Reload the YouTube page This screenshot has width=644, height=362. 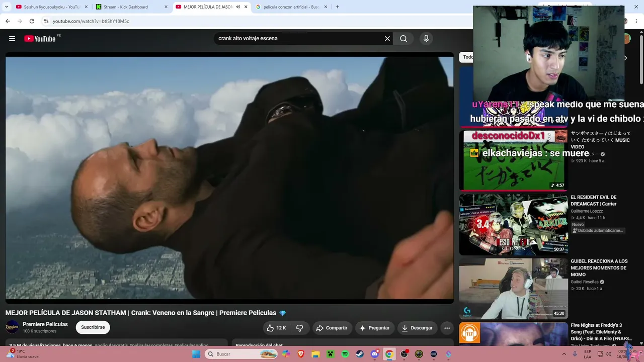[x=32, y=21]
